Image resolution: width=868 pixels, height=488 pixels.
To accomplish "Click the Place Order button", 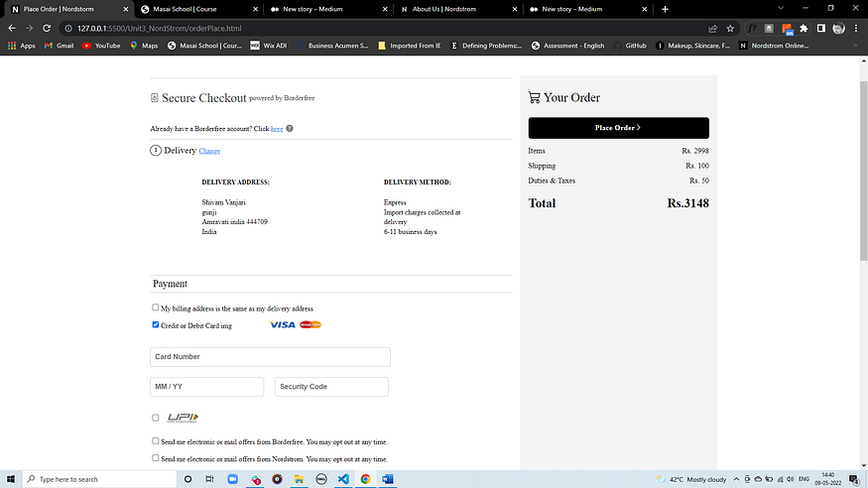I will (618, 128).
